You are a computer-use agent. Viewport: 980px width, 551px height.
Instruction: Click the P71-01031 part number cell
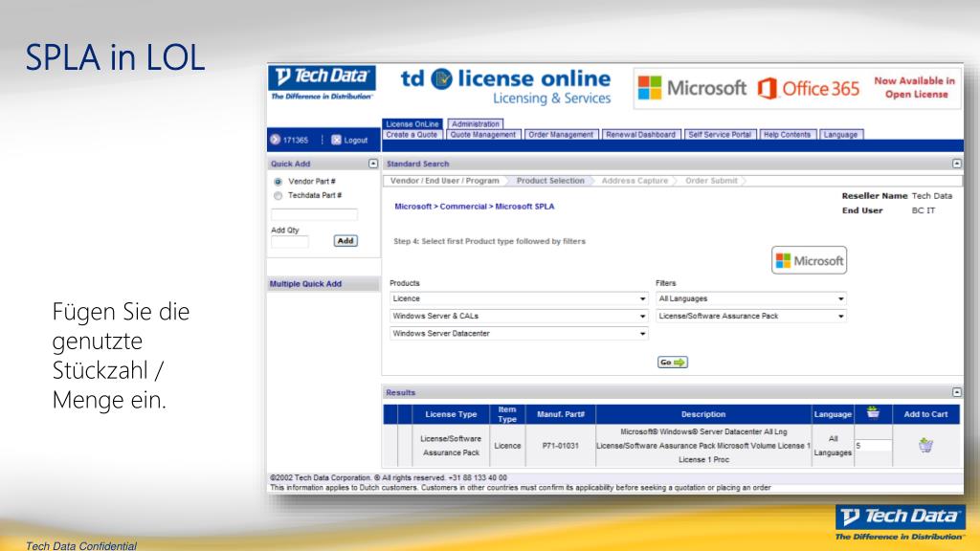pyautogui.click(x=561, y=446)
